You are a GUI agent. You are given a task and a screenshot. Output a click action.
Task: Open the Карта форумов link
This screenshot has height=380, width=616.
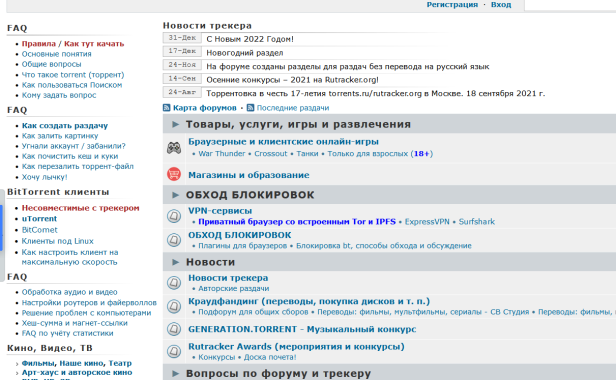click(205, 108)
